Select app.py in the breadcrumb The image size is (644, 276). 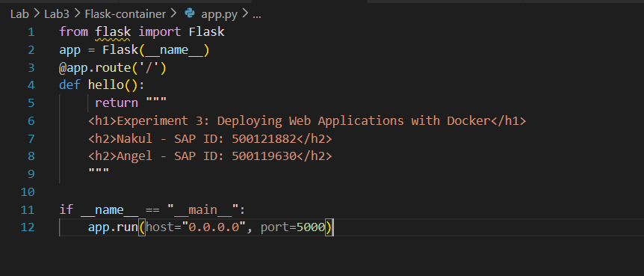click(220, 14)
